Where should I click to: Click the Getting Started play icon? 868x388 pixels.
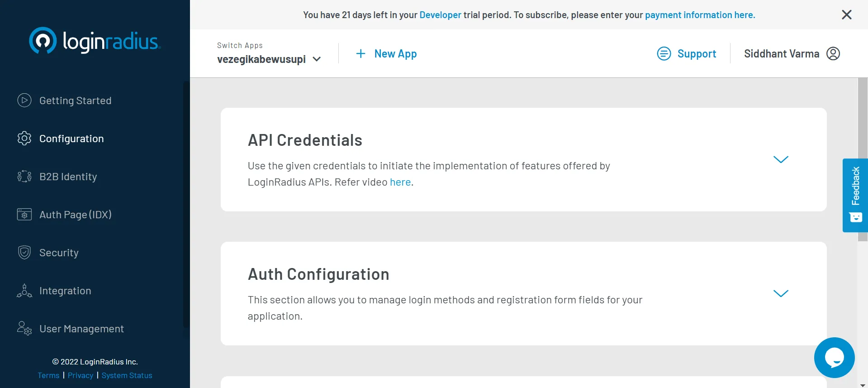(24, 100)
